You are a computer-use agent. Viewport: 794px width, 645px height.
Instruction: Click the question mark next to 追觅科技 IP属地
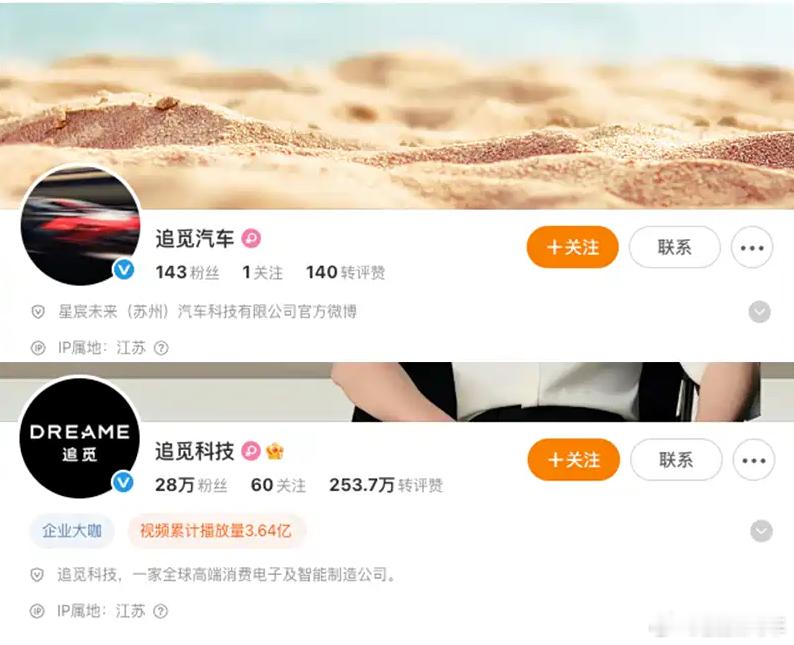[x=161, y=611]
